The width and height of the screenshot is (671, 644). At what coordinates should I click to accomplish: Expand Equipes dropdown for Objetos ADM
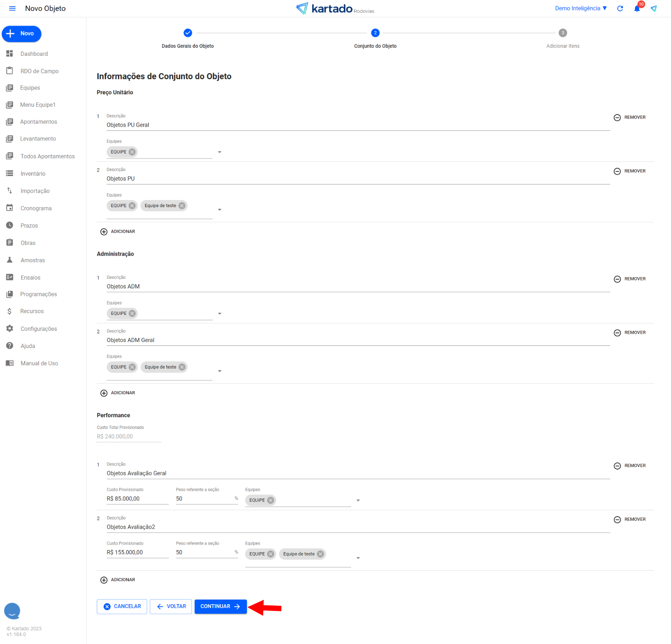coord(220,314)
